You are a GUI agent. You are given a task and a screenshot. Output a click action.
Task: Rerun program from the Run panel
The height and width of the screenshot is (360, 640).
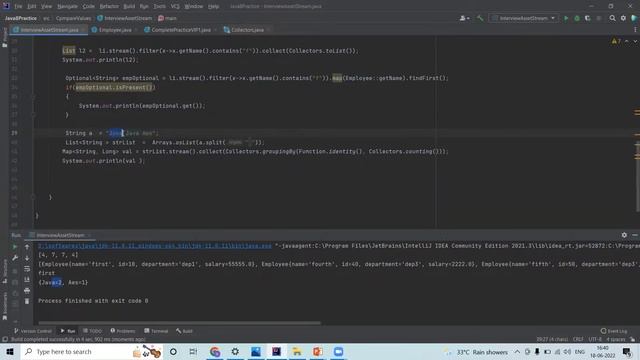pos(15,247)
